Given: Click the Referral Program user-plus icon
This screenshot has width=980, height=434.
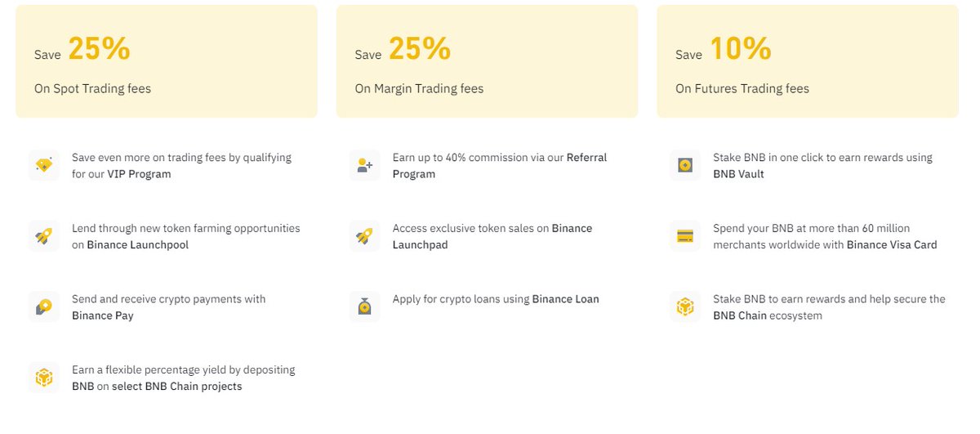Looking at the screenshot, I should click(364, 165).
